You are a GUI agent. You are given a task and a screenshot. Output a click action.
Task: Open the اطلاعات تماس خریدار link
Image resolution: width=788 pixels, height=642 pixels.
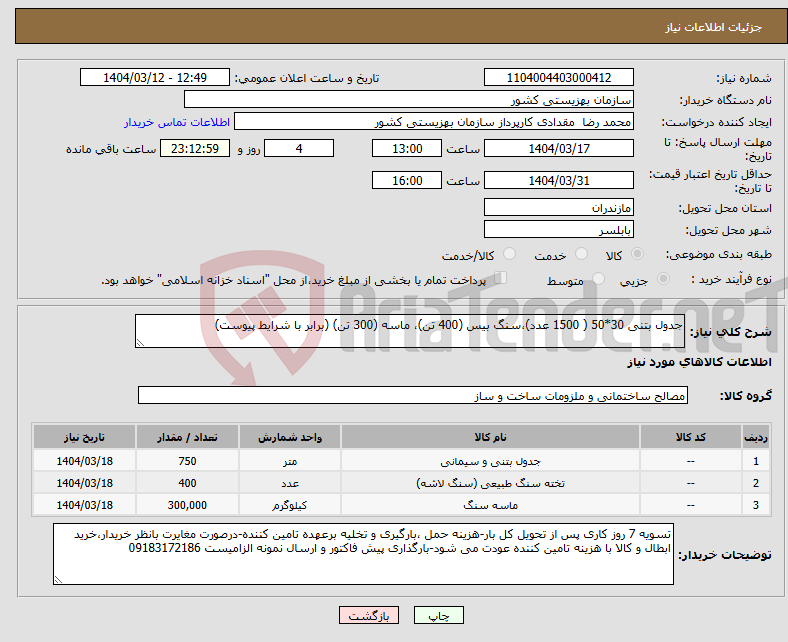pos(177,122)
